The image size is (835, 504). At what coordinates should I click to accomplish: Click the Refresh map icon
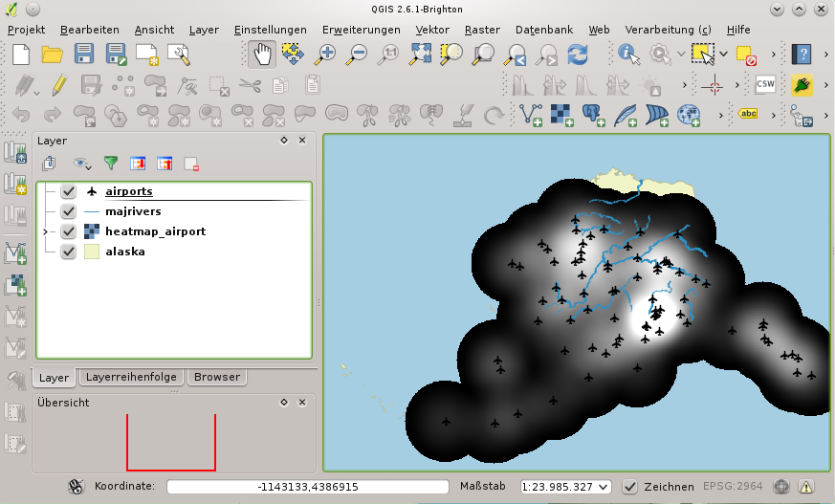pyautogui.click(x=578, y=55)
